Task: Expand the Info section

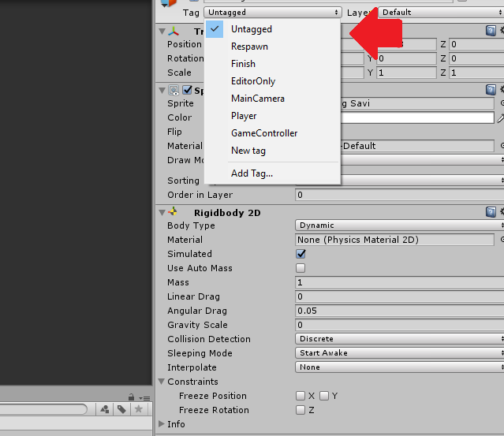Action: pos(162,424)
